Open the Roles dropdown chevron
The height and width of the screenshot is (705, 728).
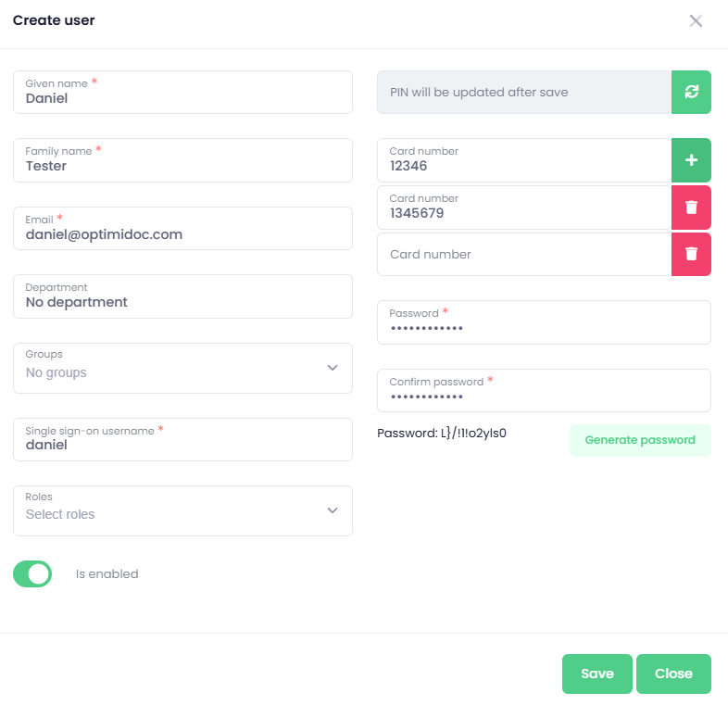coord(333,510)
